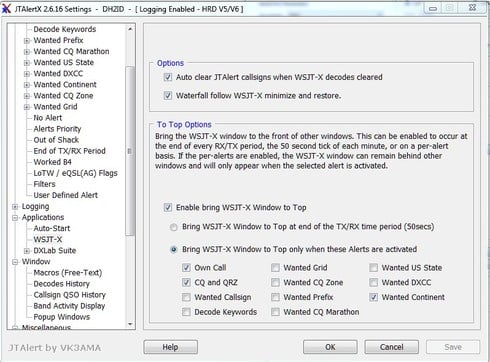This screenshot has height=362, width=490.
Task: Open Worked B4 settings
Action: tap(52, 162)
